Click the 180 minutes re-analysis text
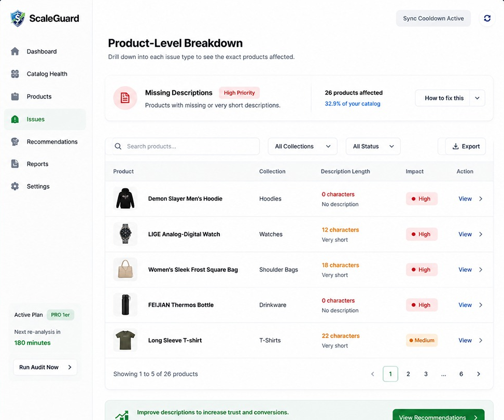 point(33,343)
